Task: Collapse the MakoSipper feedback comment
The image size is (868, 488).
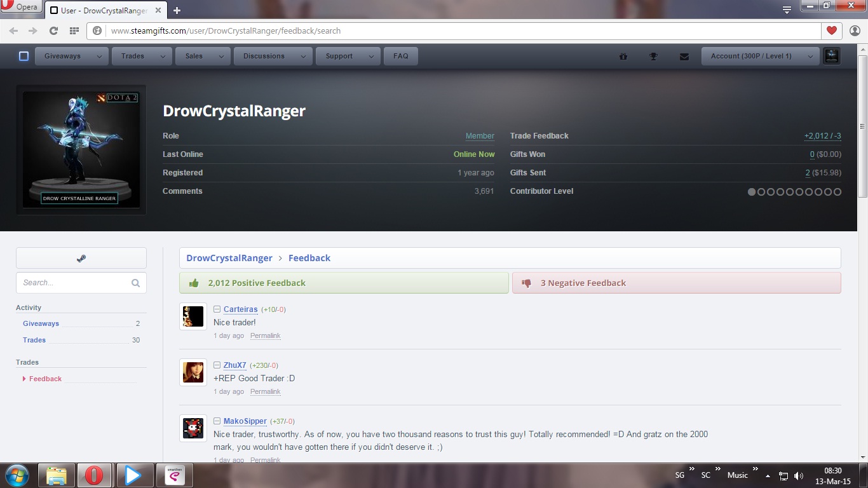Action: point(217,421)
